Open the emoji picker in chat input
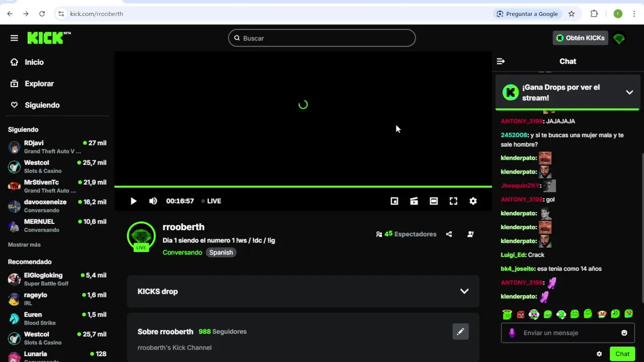 (x=624, y=333)
